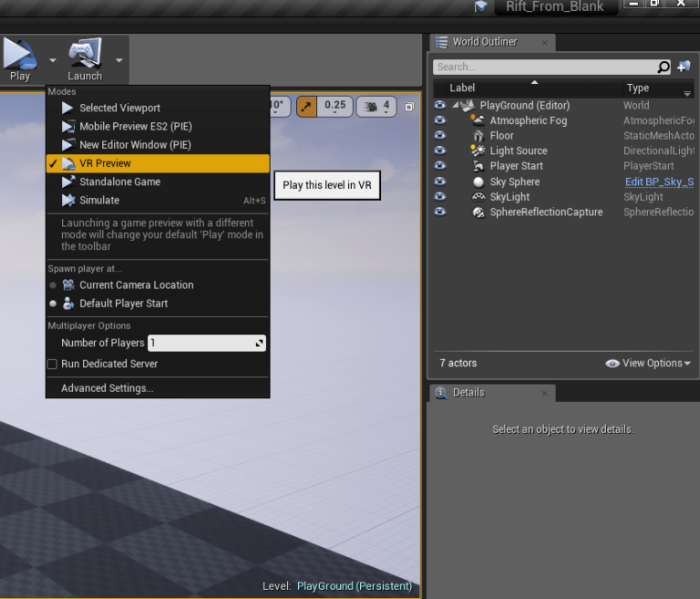Click the Simulate mode icon

pos(68,200)
